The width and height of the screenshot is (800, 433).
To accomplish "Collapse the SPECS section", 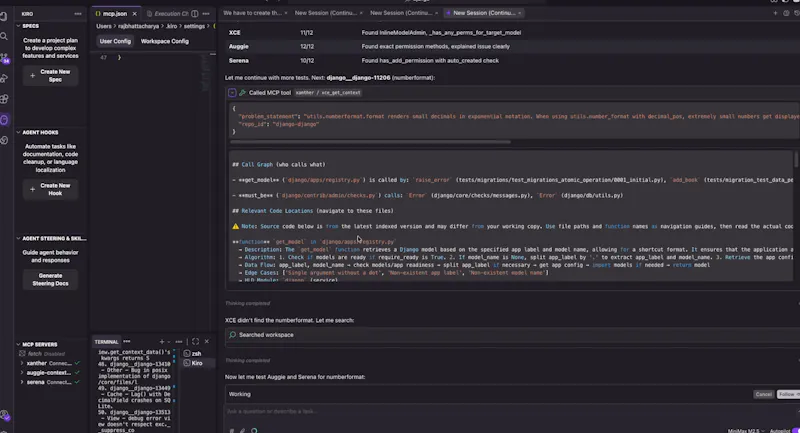I will [x=18, y=26].
